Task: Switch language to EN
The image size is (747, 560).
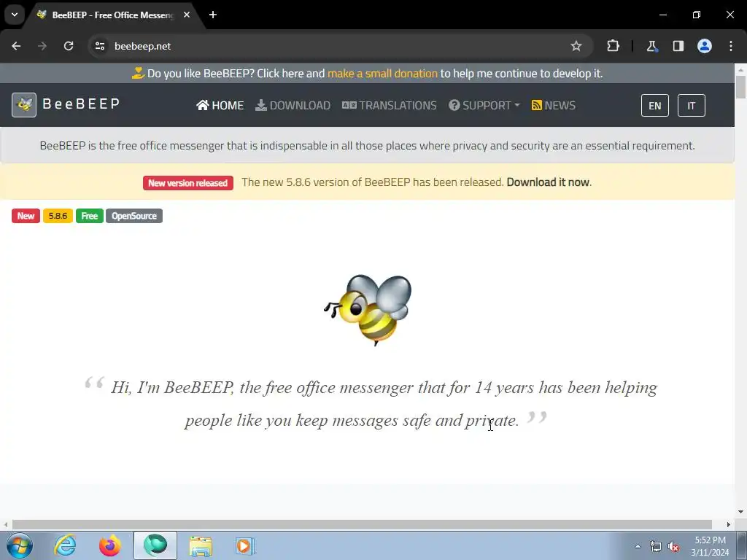Action: coord(655,105)
